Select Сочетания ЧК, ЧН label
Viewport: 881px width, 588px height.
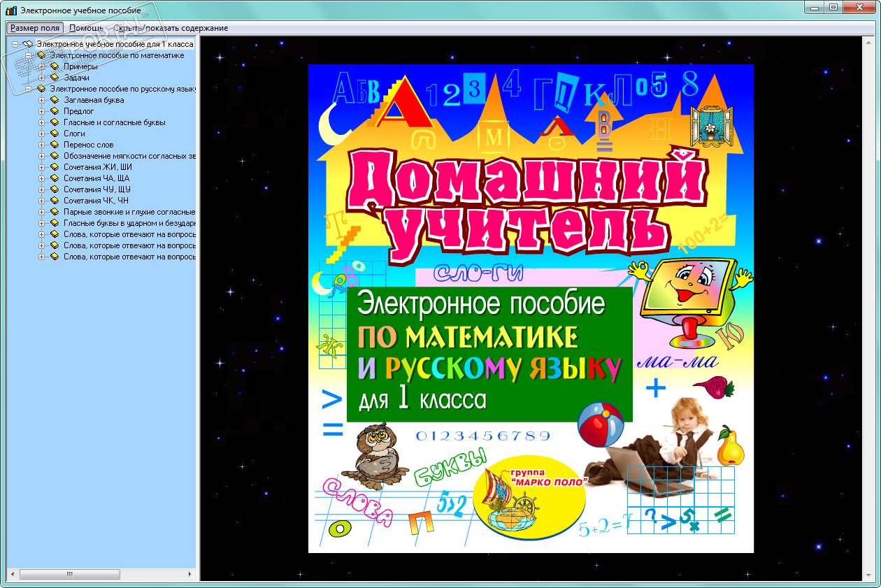(x=96, y=201)
